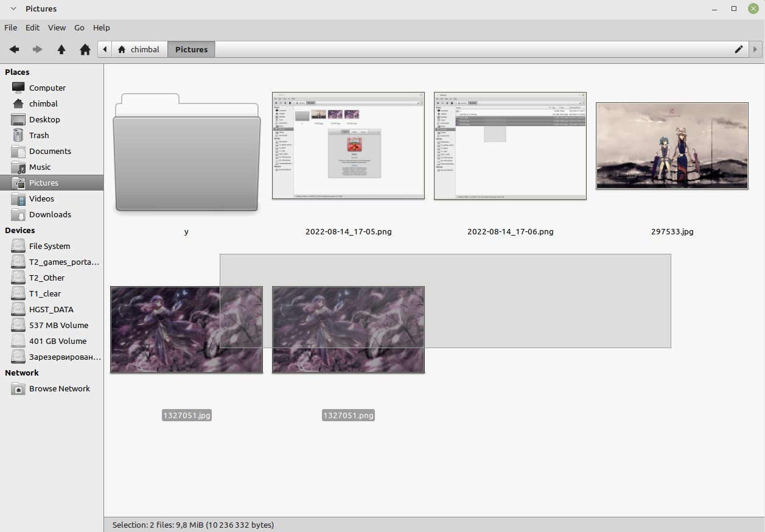Toggle location entry with pencil icon
This screenshot has width=765, height=532.
tap(739, 49)
